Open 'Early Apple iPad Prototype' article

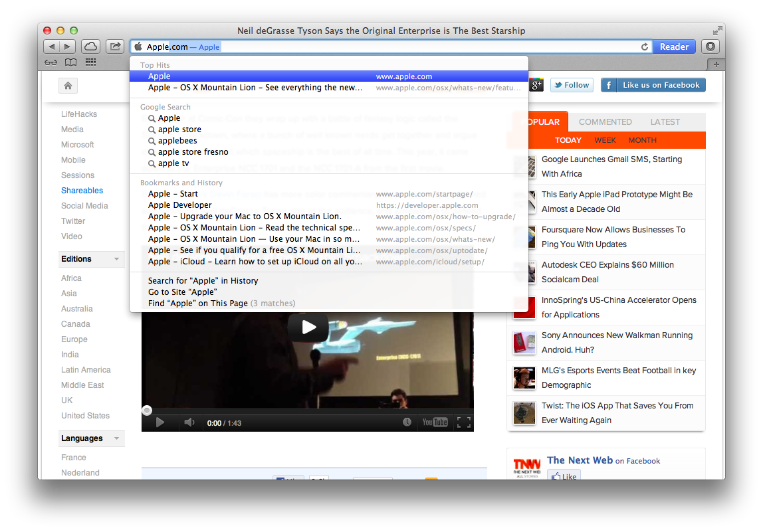[x=617, y=202]
